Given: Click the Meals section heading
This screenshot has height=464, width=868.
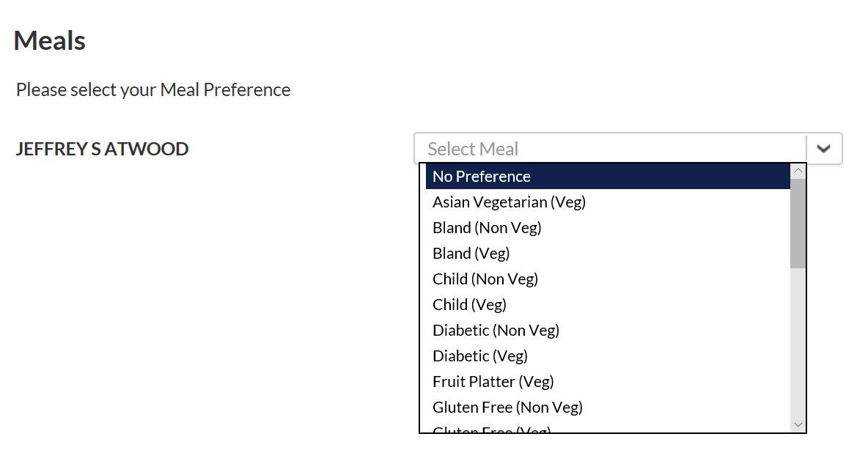Looking at the screenshot, I should click(50, 41).
